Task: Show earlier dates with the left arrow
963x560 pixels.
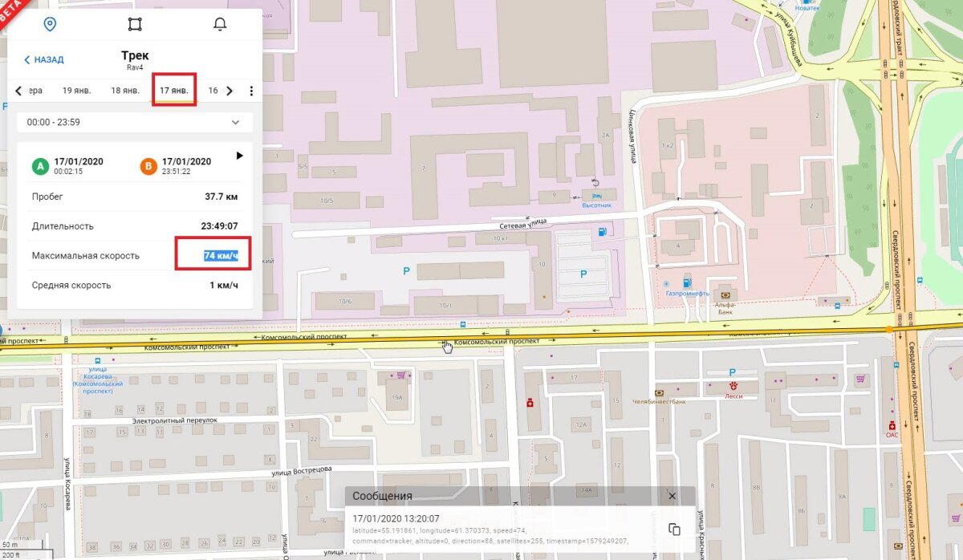Action: [19, 91]
